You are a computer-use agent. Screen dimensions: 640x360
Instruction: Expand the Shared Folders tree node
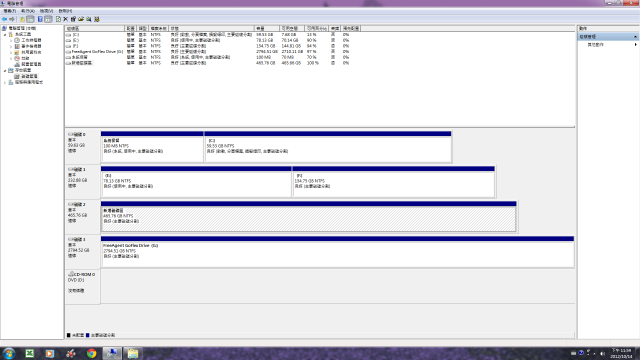(11, 52)
